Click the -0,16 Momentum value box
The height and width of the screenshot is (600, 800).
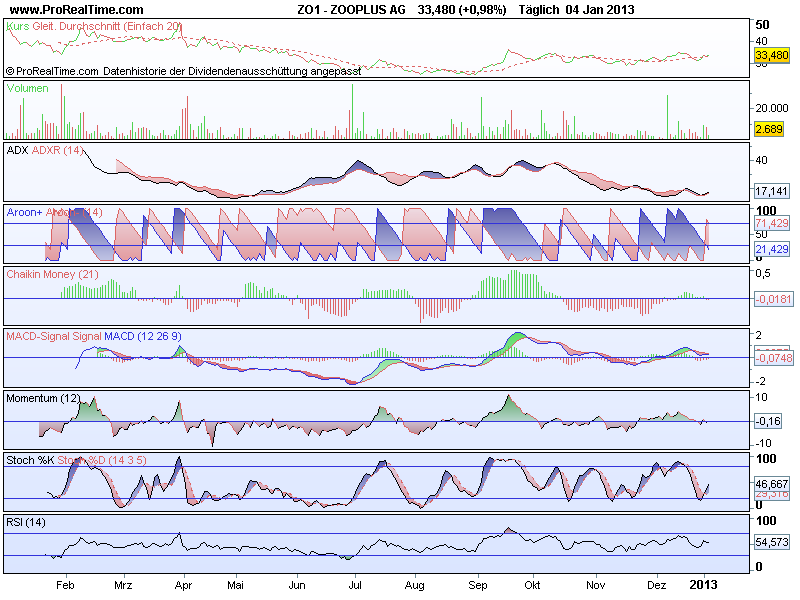pyautogui.click(x=768, y=421)
